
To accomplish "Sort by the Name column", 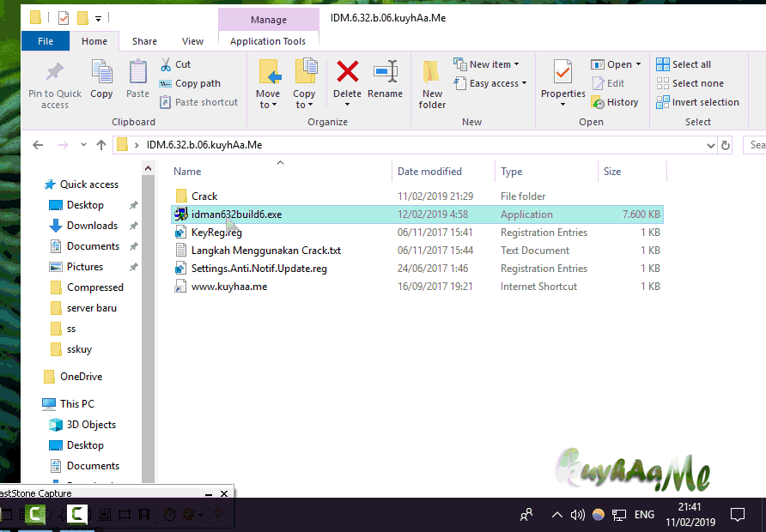I will pos(187,172).
